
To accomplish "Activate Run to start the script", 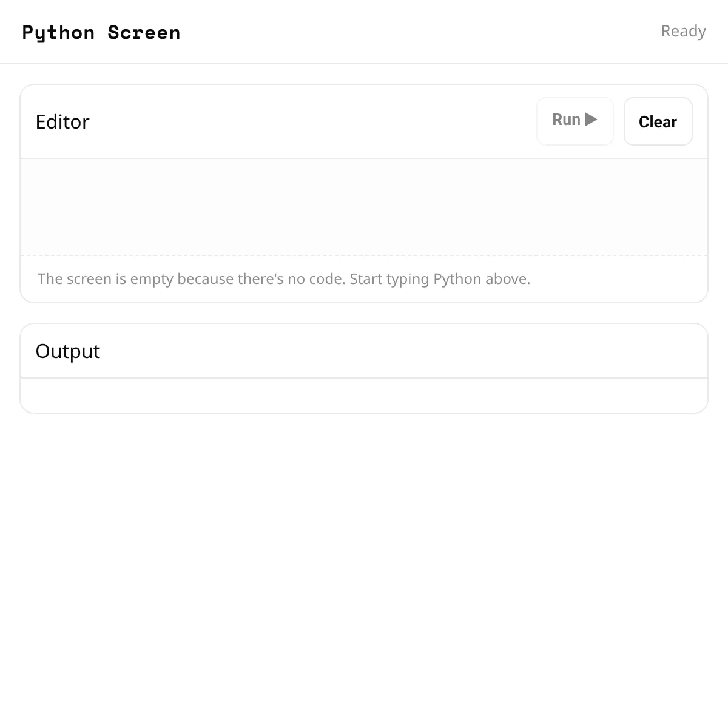I will [574, 120].
